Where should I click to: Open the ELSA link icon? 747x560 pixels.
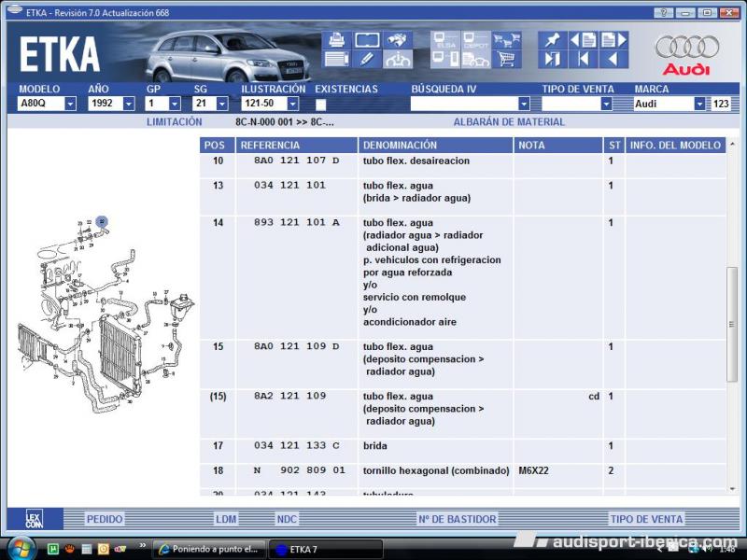445,40
